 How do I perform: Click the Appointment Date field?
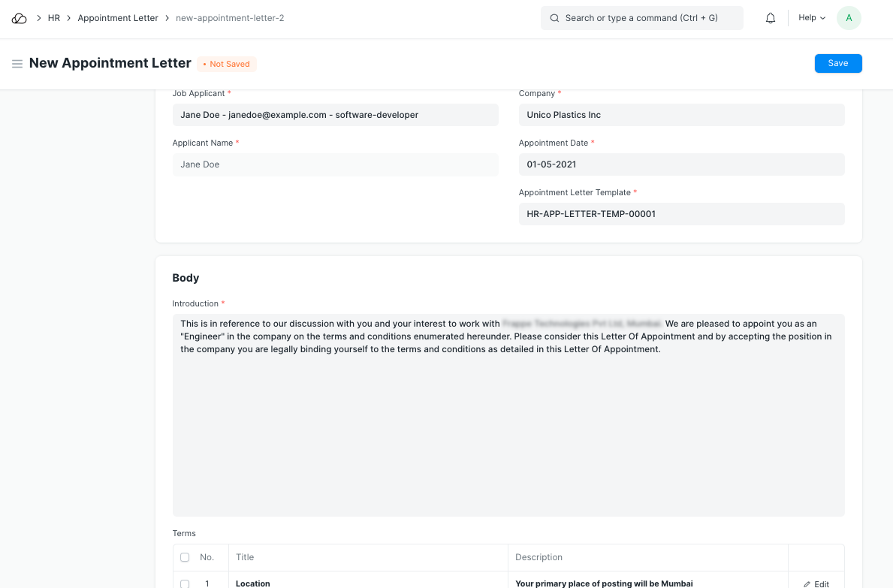point(681,164)
